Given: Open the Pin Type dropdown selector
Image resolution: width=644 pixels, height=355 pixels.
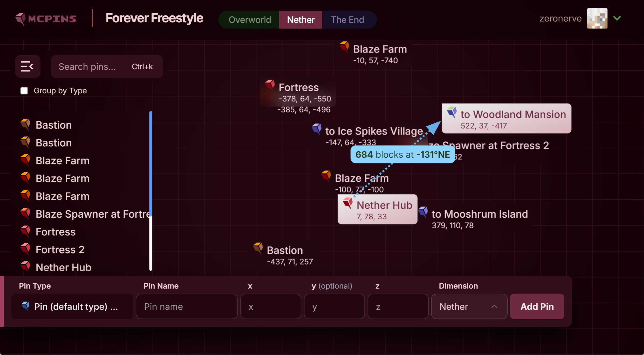Looking at the screenshot, I should coord(72,307).
